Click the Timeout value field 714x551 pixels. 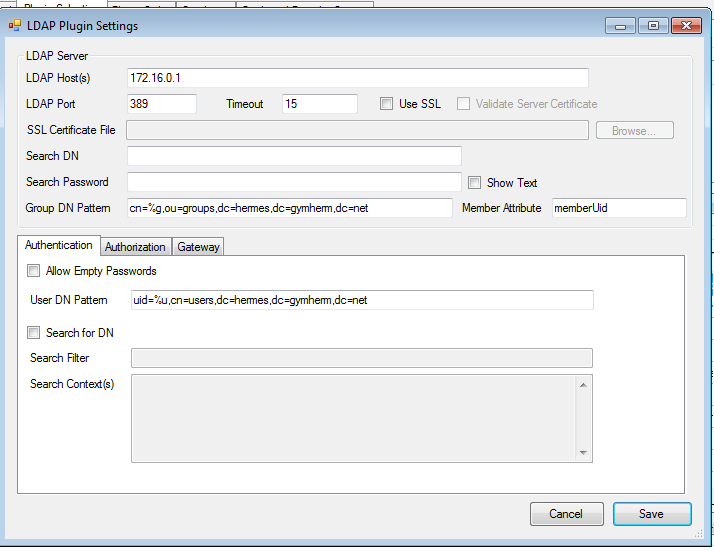(319, 104)
